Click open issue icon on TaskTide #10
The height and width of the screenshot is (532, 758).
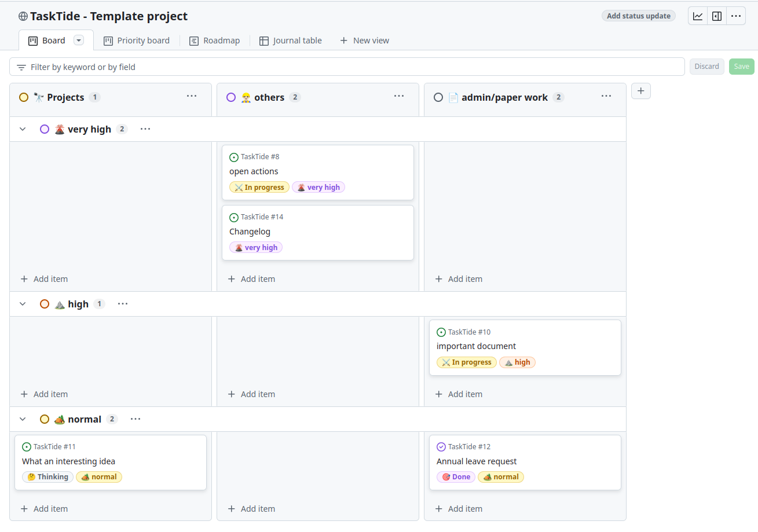pyautogui.click(x=441, y=332)
